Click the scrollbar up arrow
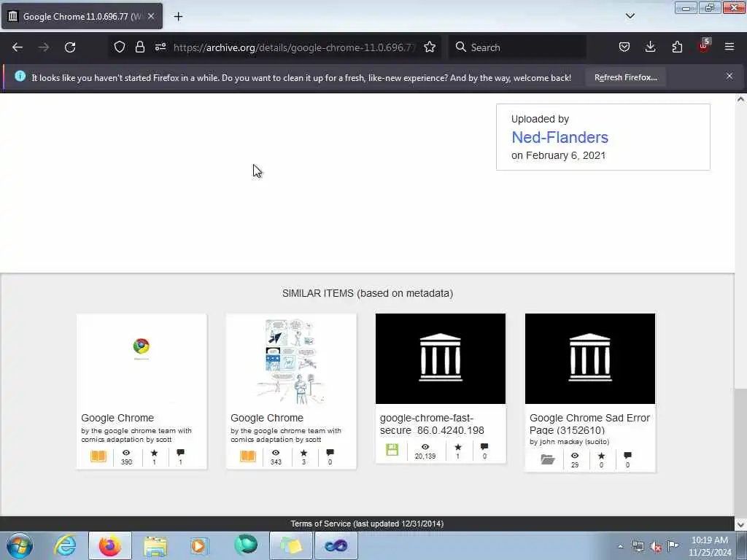 point(740,99)
